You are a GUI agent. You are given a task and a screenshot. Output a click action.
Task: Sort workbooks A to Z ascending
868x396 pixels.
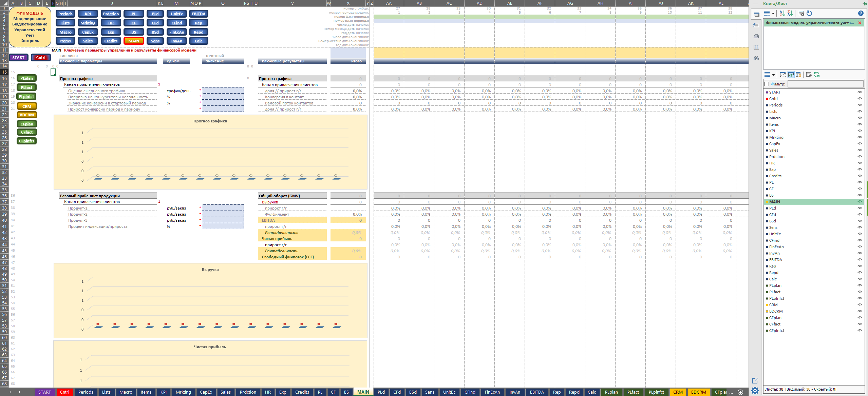pyautogui.click(x=782, y=13)
